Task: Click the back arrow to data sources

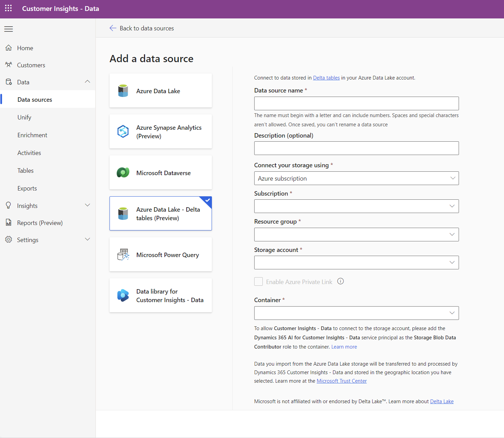Action: point(113,28)
